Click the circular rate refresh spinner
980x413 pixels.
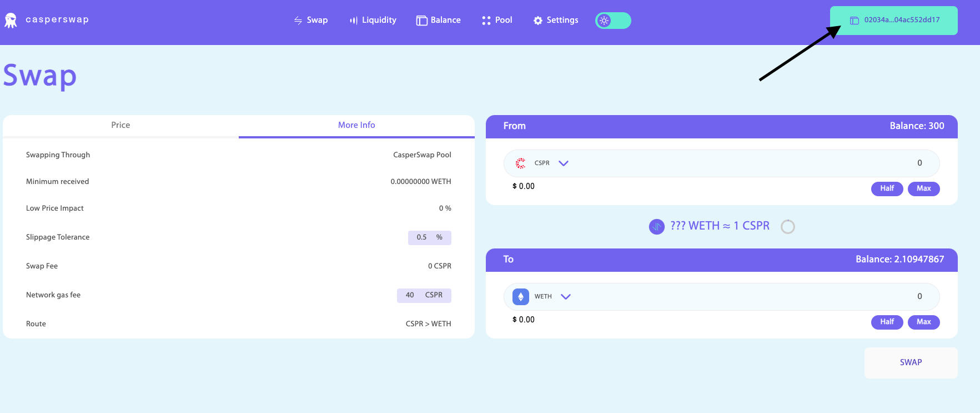(x=788, y=227)
